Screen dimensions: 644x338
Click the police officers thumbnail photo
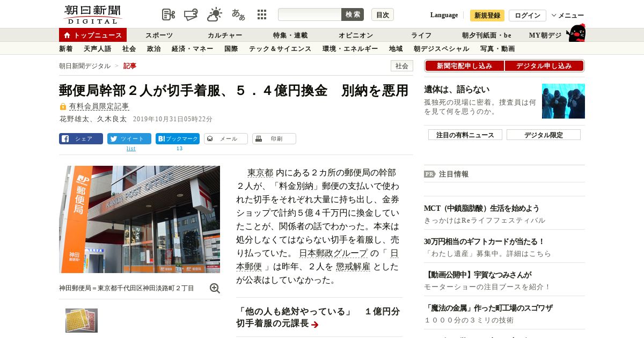[563, 101]
